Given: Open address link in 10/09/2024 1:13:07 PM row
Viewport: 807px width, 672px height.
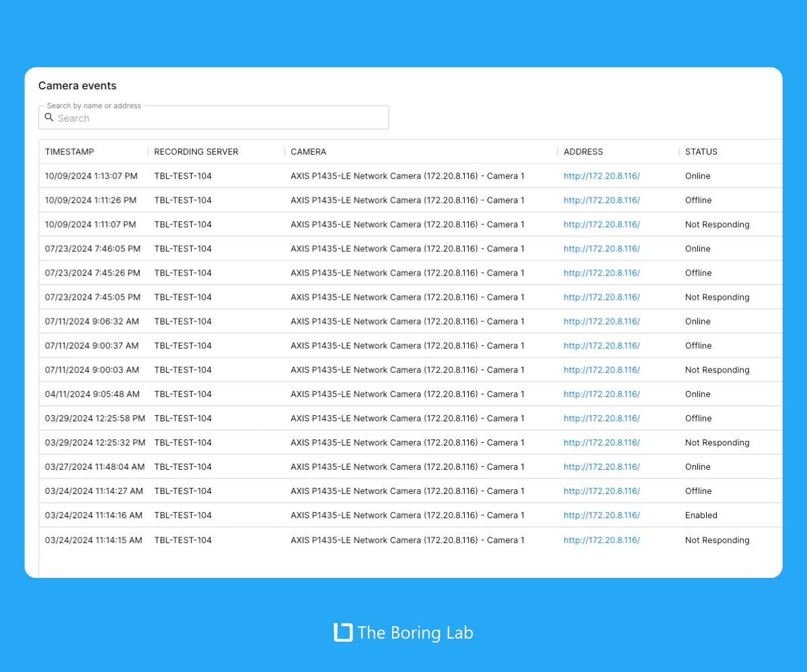Looking at the screenshot, I should click(602, 176).
